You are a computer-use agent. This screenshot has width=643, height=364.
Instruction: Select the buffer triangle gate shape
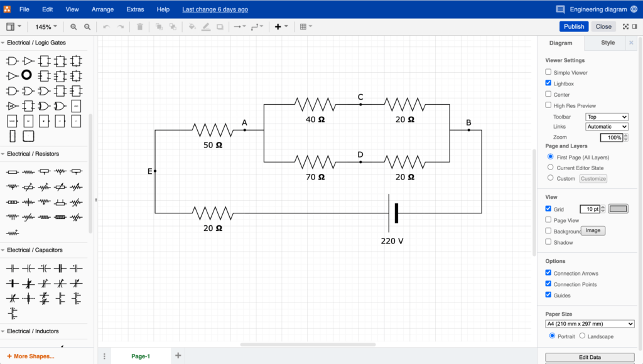pos(28,61)
